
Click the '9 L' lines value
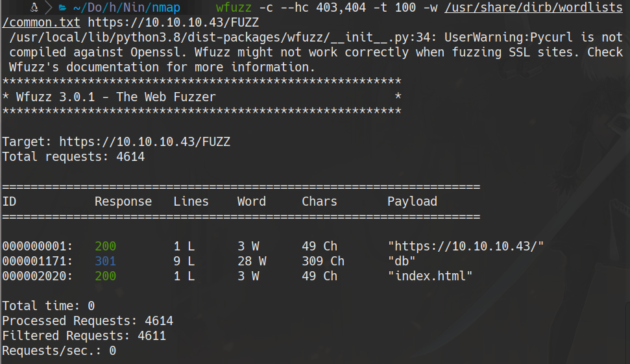tap(184, 261)
